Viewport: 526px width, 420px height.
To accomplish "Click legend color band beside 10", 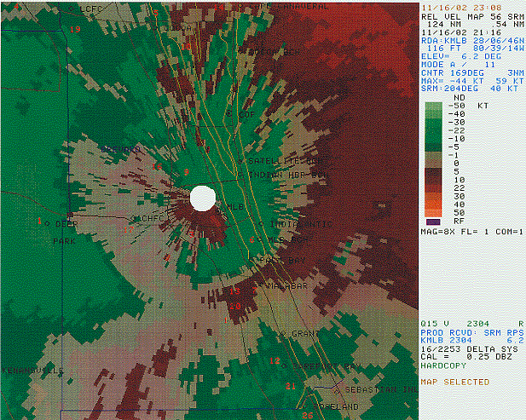I will (x=433, y=180).
